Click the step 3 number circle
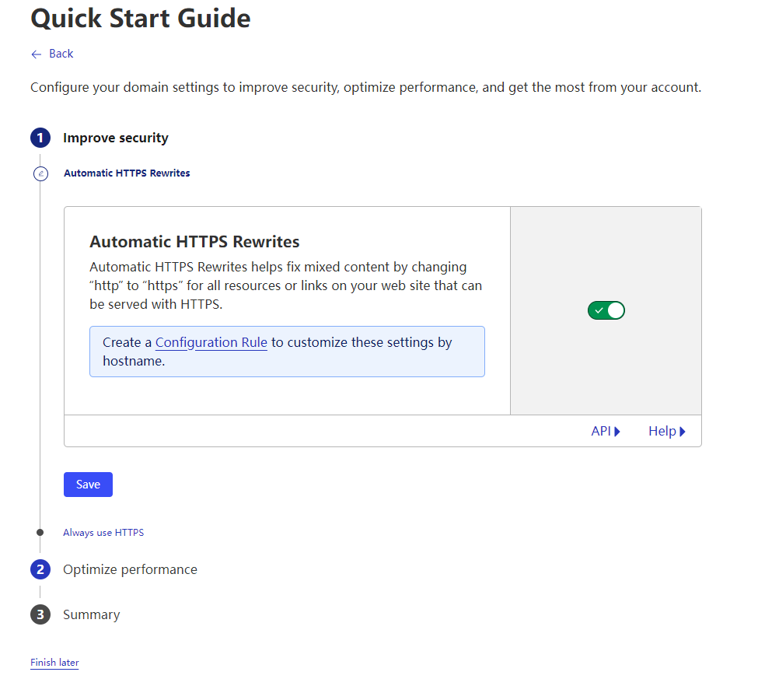The image size is (765, 700). [x=40, y=615]
